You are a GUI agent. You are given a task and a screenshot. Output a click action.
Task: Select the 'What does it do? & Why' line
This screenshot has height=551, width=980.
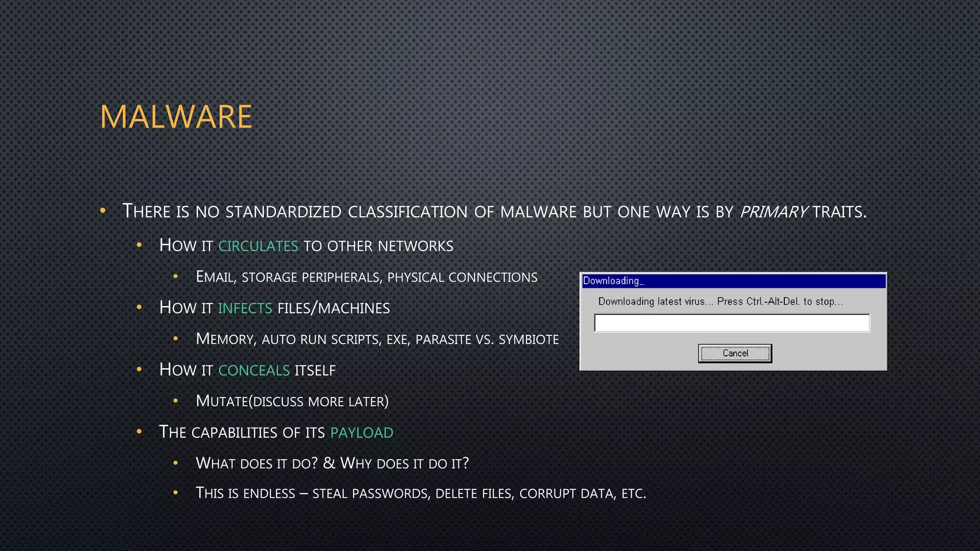(332, 463)
